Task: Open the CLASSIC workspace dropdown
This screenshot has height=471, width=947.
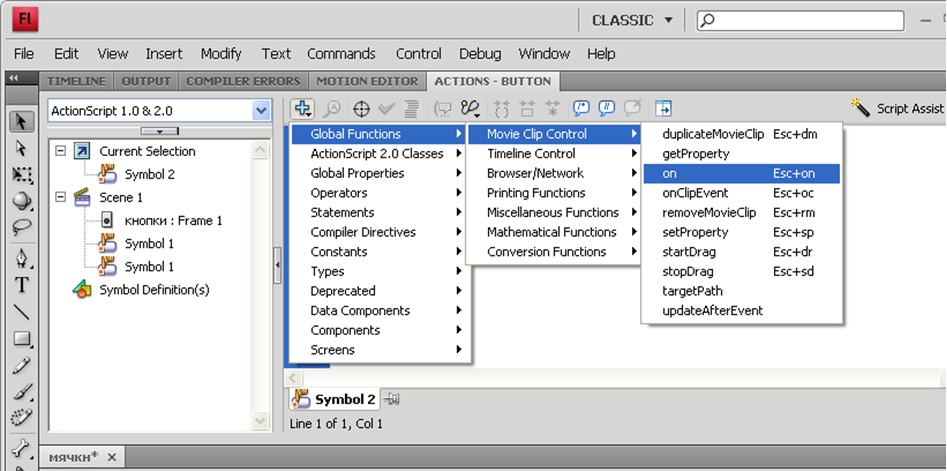Action: coord(632,20)
